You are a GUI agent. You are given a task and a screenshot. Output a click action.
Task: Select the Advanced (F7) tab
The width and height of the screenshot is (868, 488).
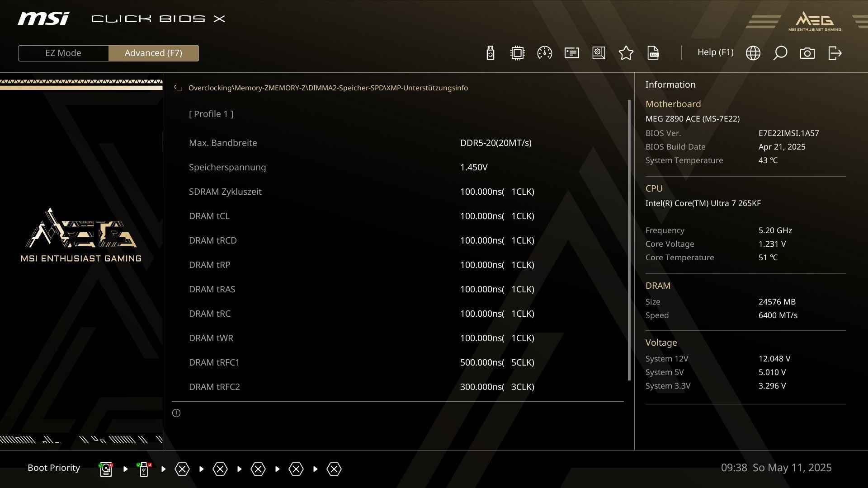[153, 53]
